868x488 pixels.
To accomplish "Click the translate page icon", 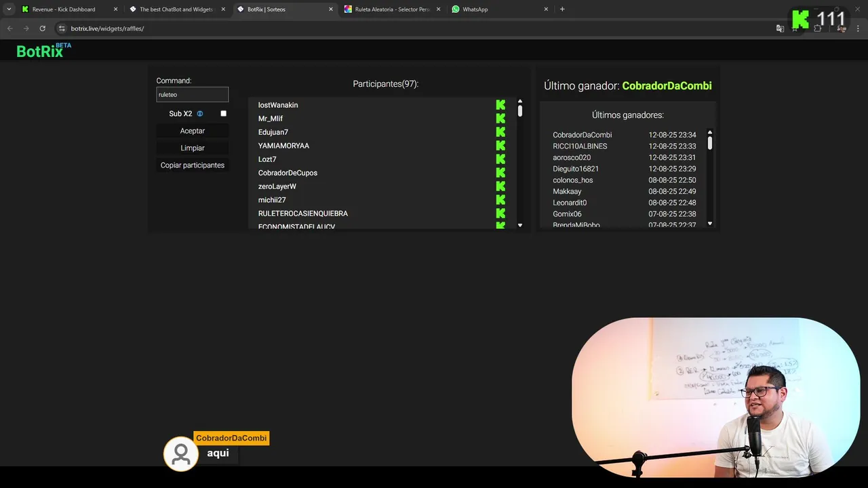I will (x=780, y=28).
